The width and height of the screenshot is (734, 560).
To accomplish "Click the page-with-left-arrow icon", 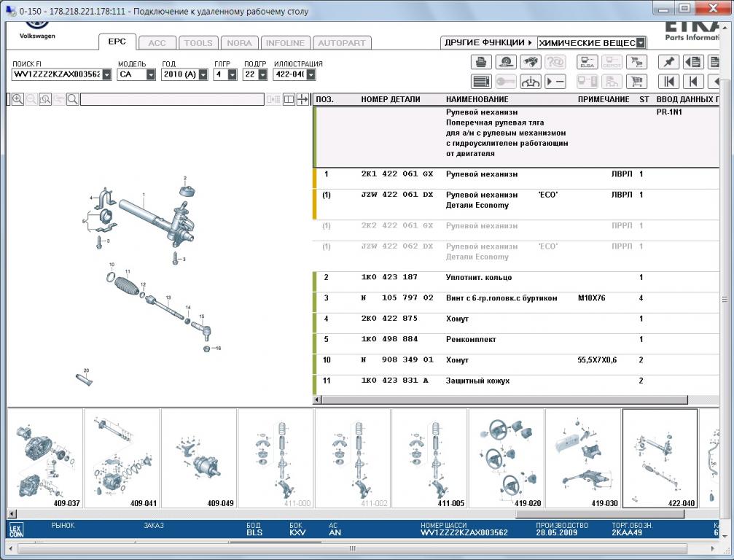I will [693, 62].
